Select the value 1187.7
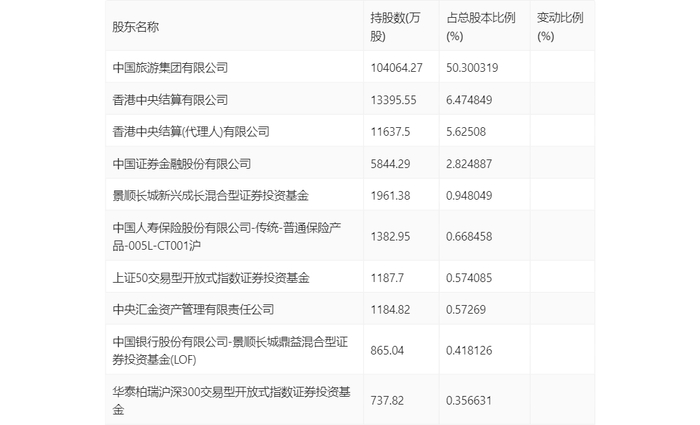 click(x=387, y=279)
